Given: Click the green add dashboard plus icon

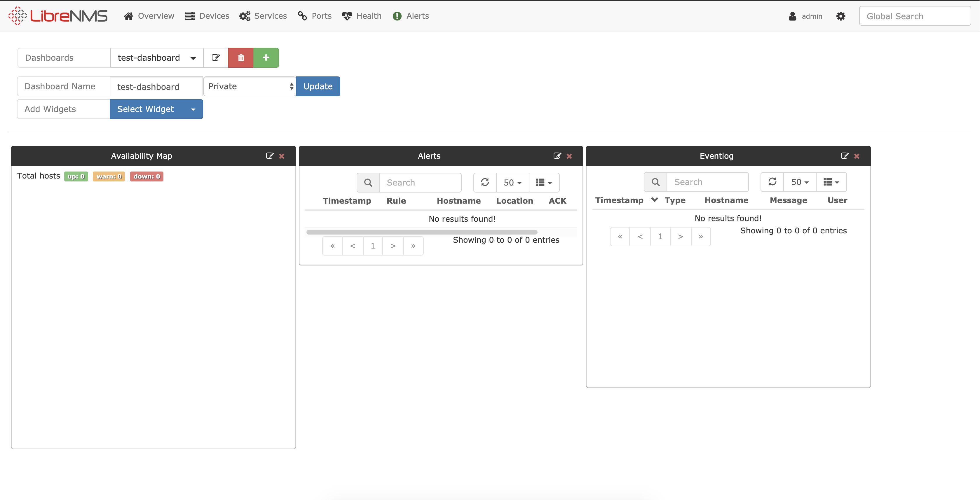Looking at the screenshot, I should point(266,58).
